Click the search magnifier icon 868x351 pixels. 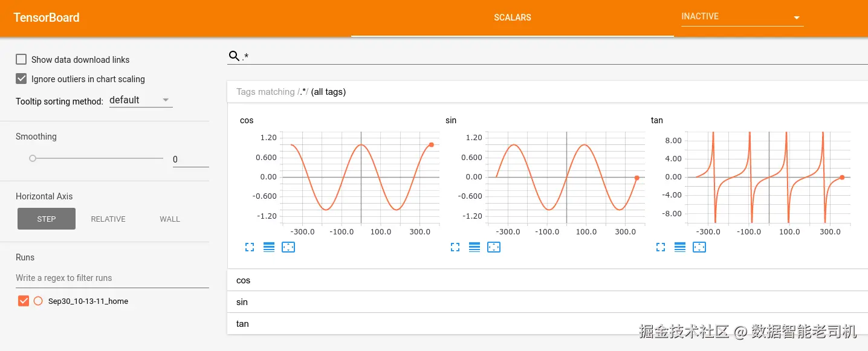234,56
